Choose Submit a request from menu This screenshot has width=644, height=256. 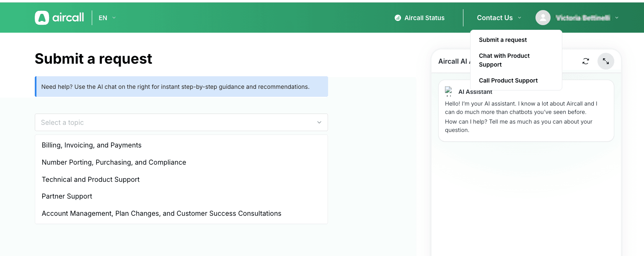pyautogui.click(x=503, y=40)
